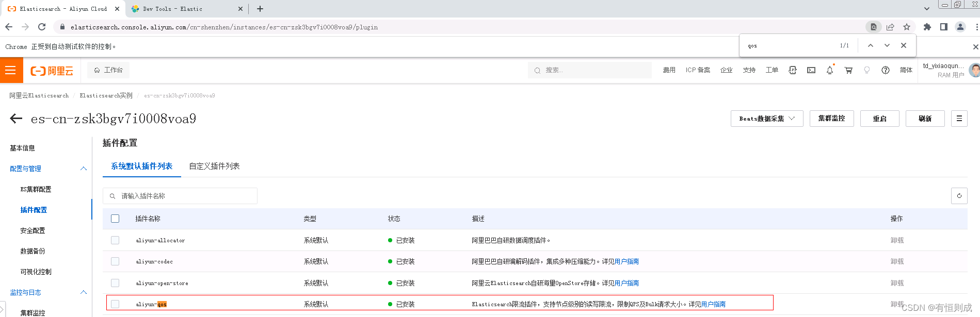Open help question mark icon
980x317 pixels.
tap(886, 70)
